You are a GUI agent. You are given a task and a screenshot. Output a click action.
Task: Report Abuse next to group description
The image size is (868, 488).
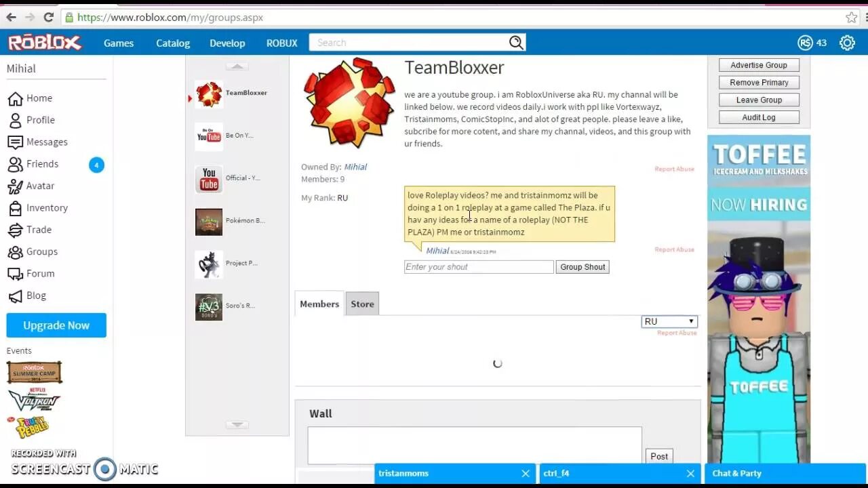tap(674, 169)
